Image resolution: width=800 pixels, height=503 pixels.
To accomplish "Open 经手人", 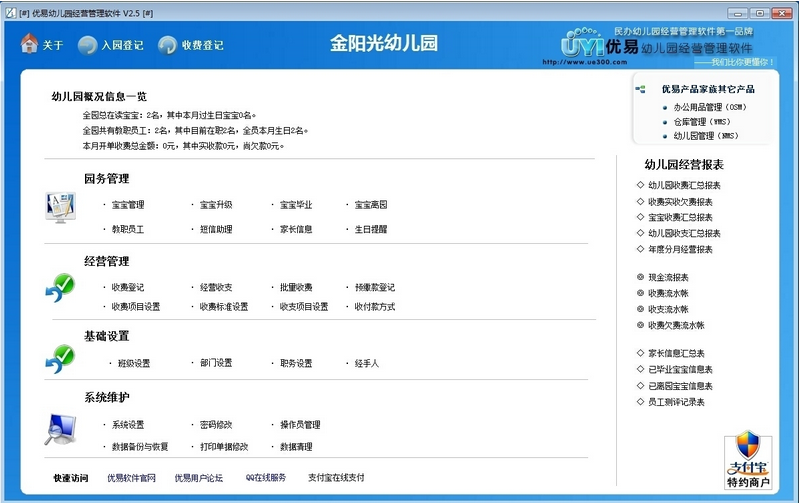I will (367, 364).
